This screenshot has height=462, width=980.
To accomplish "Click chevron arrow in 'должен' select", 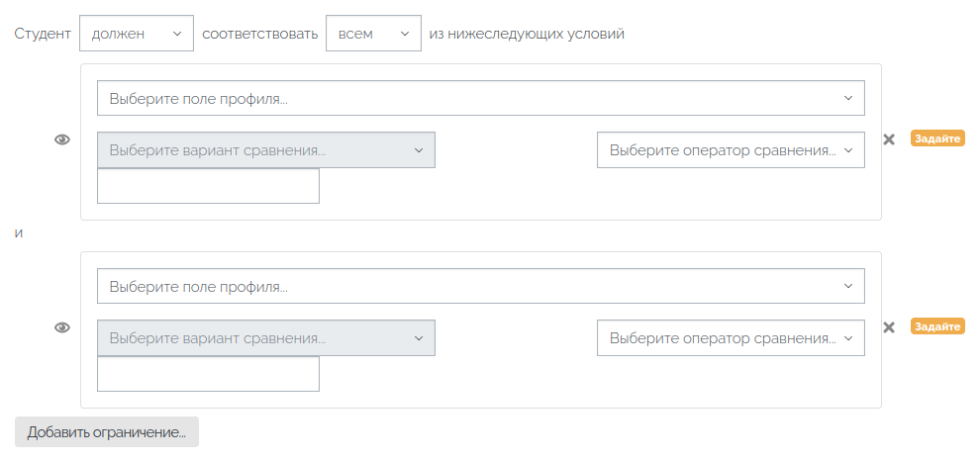I will tap(177, 34).
